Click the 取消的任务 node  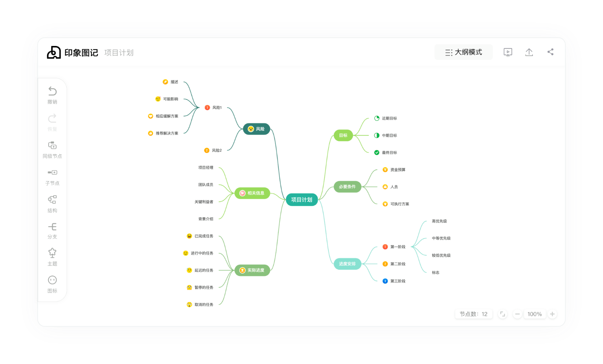(x=200, y=305)
